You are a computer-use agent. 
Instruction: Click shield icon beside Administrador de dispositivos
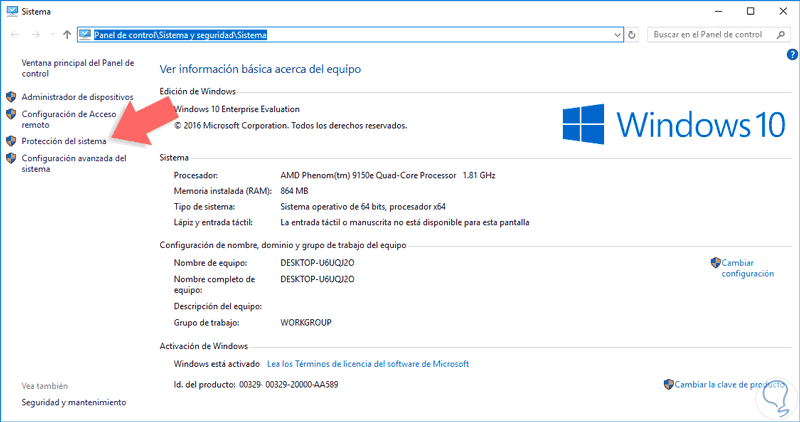(x=11, y=97)
